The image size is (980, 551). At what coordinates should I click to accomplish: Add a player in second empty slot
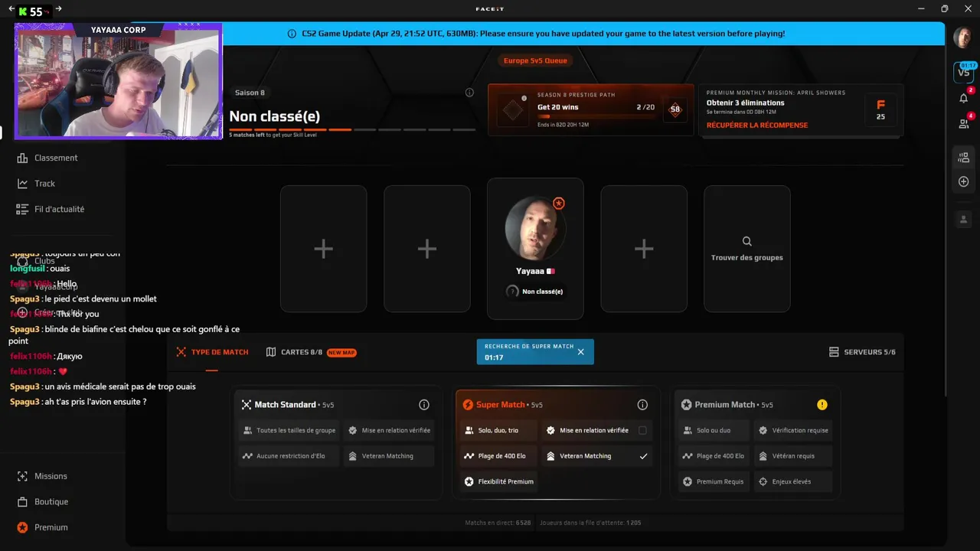pos(427,249)
